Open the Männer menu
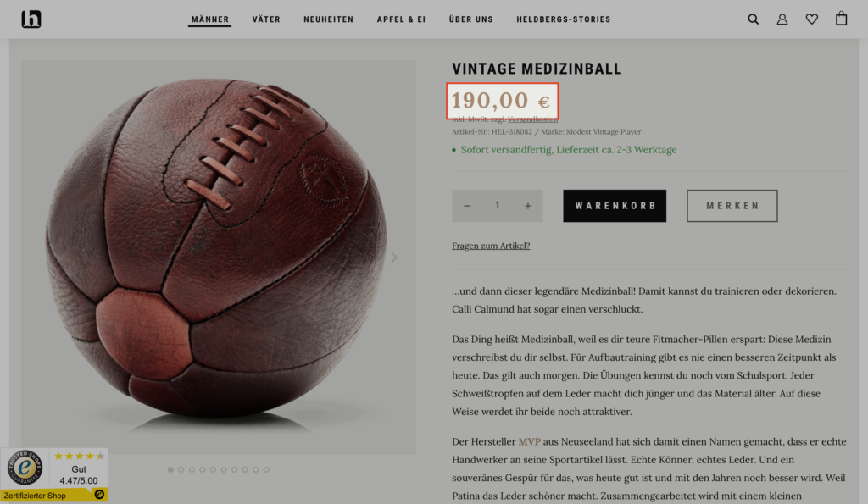868x504 pixels. [x=209, y=19]
